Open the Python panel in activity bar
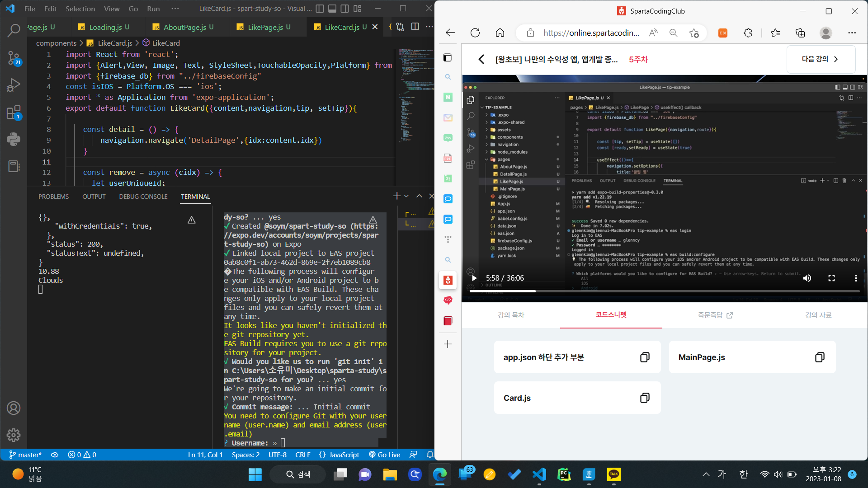This screenshot has width=868, height=488. click(x=14, y=139)
